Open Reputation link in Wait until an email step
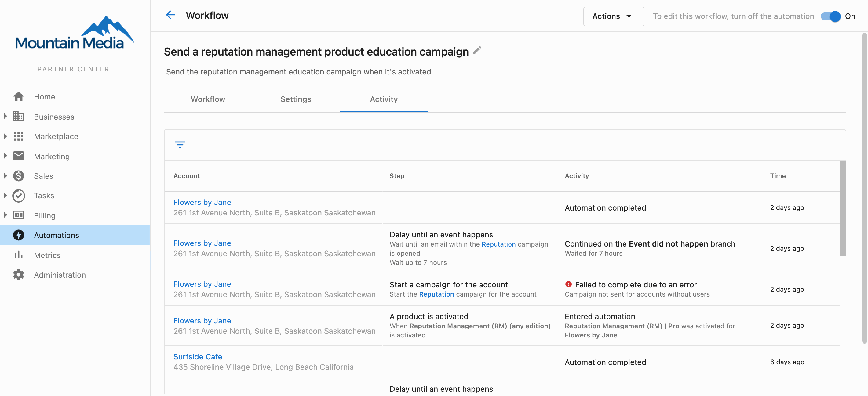 [x=498, y=244]
